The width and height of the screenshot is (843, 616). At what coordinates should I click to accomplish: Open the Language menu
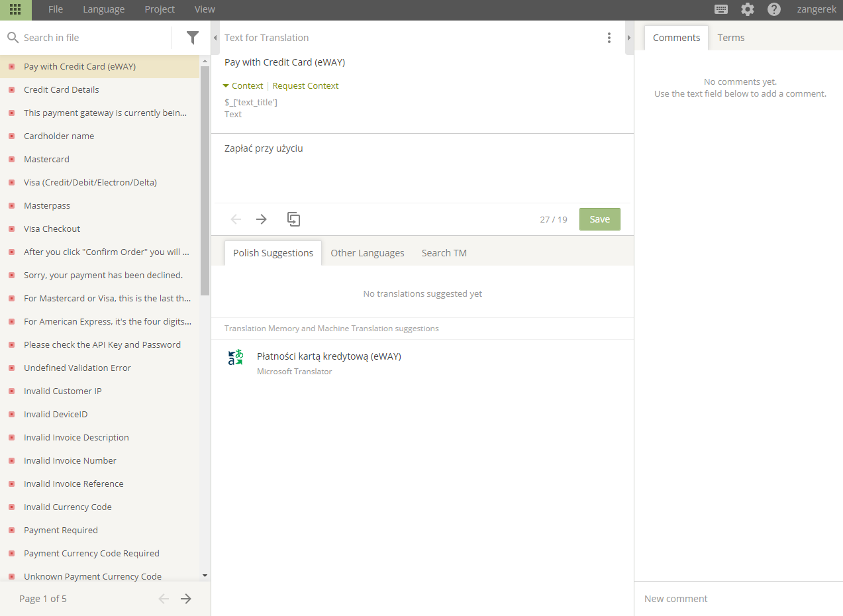click(104, 9)
